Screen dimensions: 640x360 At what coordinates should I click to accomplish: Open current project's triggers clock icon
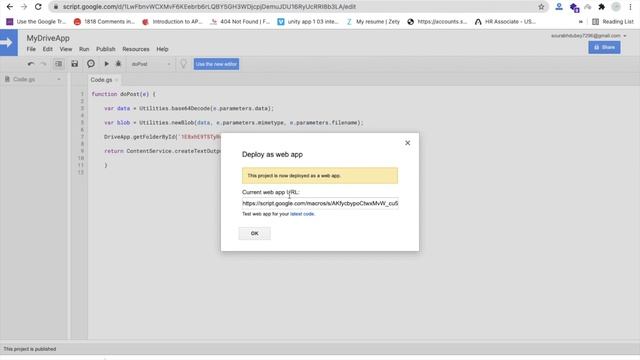(91, 64)
